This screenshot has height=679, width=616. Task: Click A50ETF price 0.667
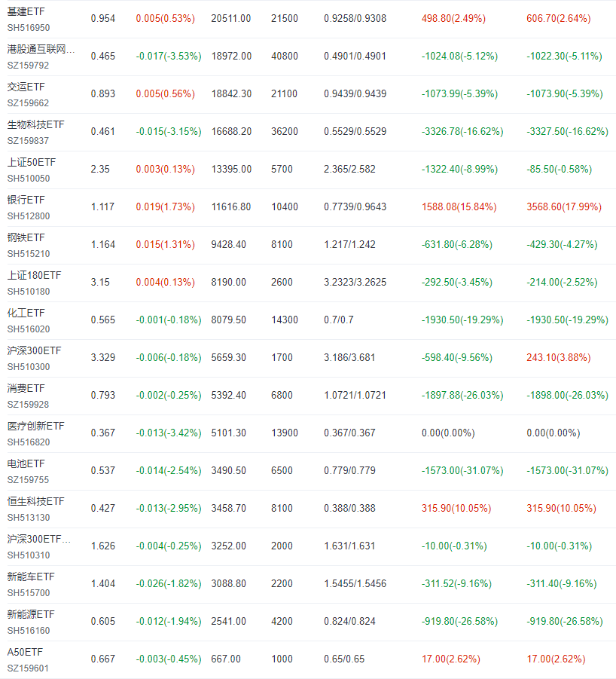tap(103, 659)
